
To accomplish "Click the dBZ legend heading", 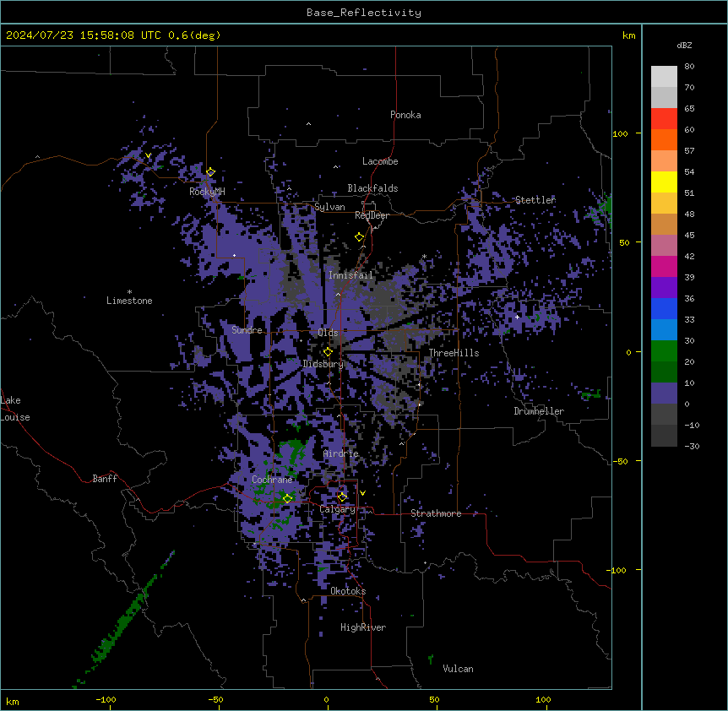I will [684, 45].
